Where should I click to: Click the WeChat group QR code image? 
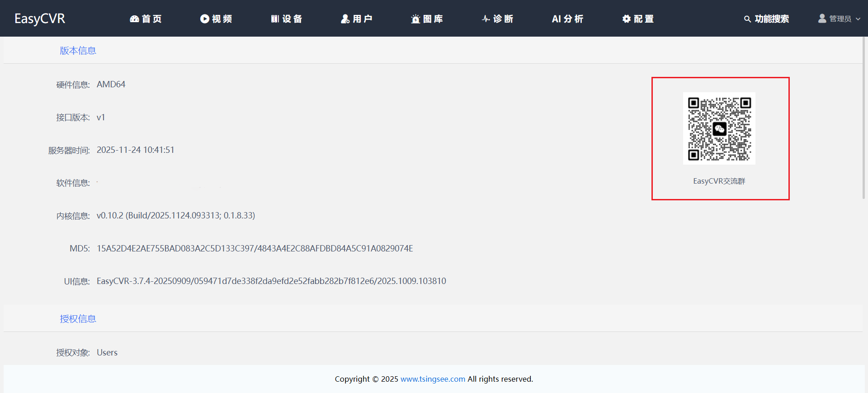pyautogui.click(x=719, y=128)
